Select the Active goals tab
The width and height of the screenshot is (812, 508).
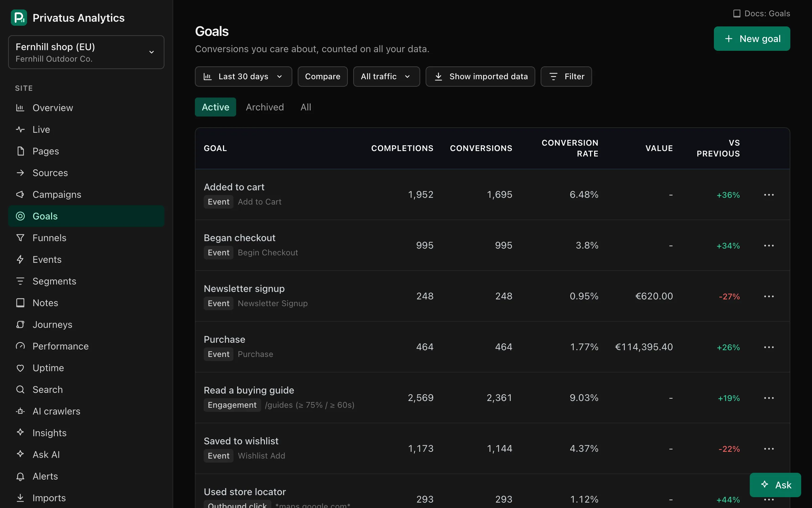[216, 107]
